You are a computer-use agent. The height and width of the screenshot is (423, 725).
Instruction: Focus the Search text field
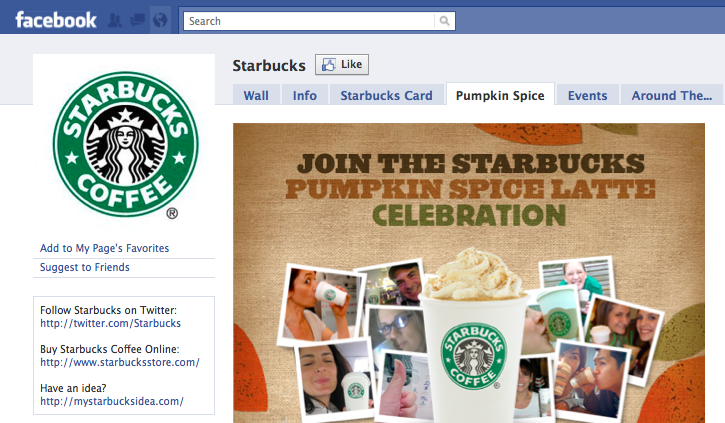pyautogui.click(x=309, y=21)
